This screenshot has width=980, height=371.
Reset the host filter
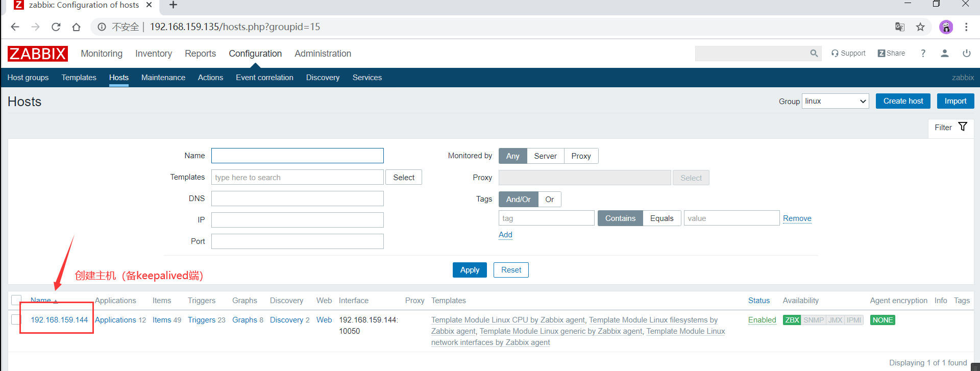(x=511, y=270)
